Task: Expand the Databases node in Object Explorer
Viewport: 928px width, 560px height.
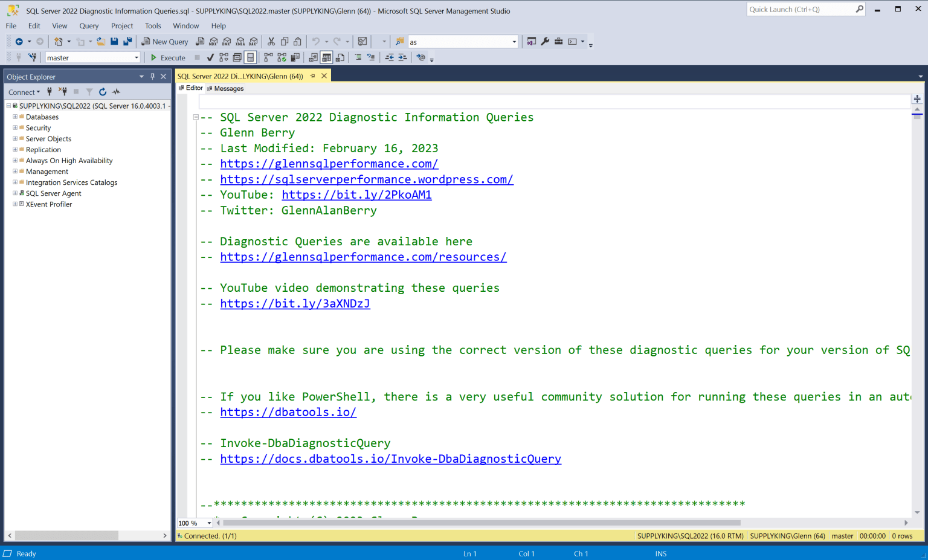Action: coord(14,117)
